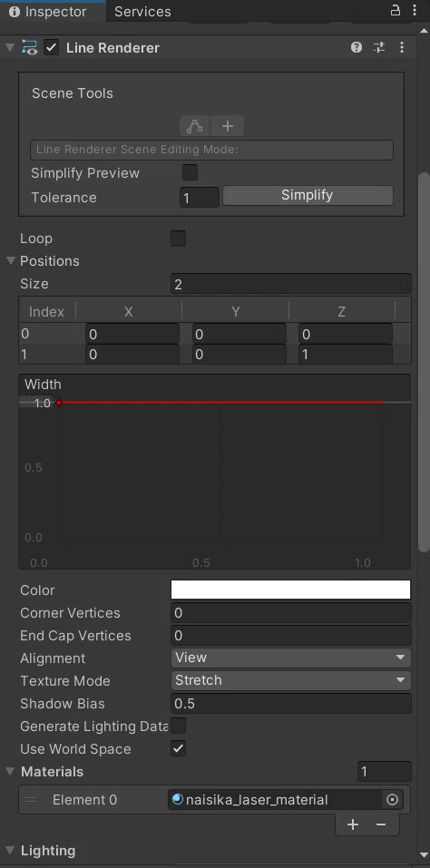This screenshot has height=868, width=430.
Task: Open Texture Mode dropdown set to Stretch
Action: (290, 680)
